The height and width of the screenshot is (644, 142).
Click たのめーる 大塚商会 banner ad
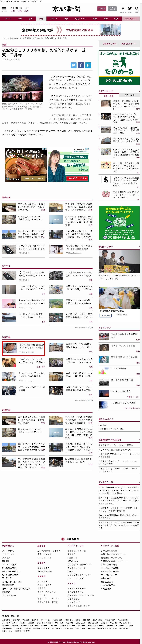click(x=119, y=68)
